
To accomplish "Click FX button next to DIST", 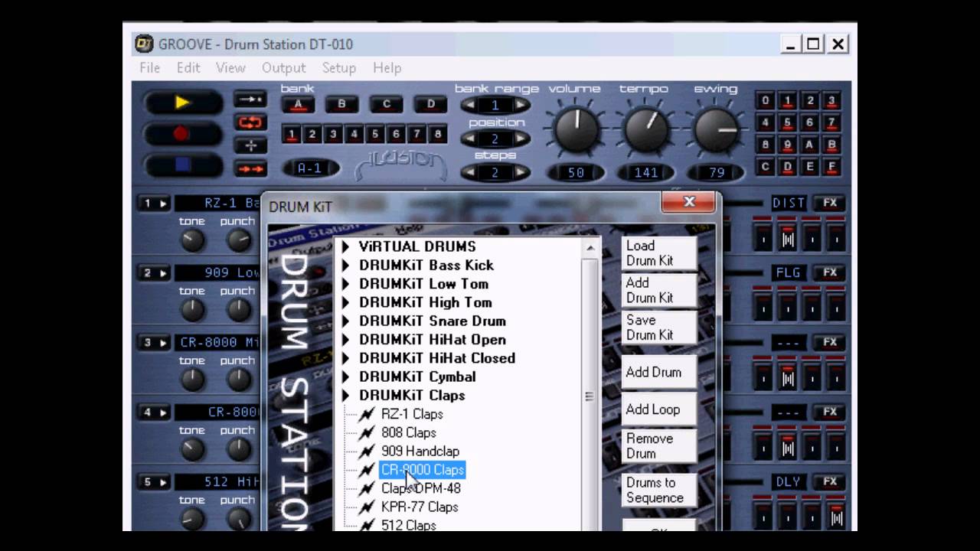I will 830,203.
